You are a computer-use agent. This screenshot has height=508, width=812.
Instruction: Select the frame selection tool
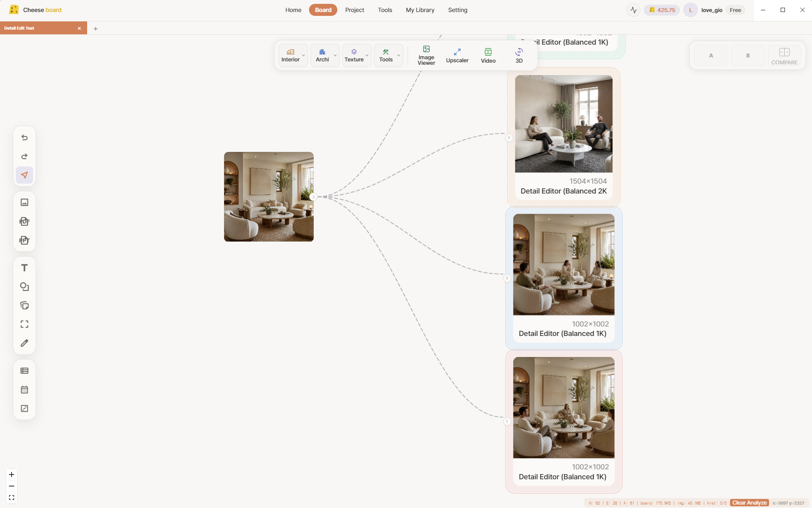coord(24,324)
